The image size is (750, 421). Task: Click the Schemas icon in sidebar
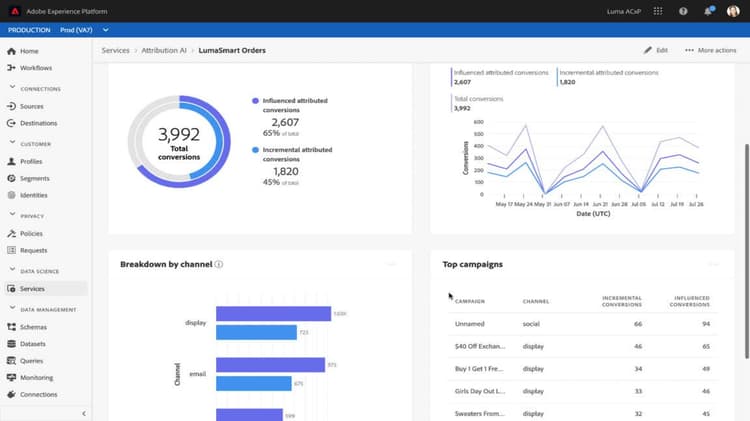coord(11,327)
